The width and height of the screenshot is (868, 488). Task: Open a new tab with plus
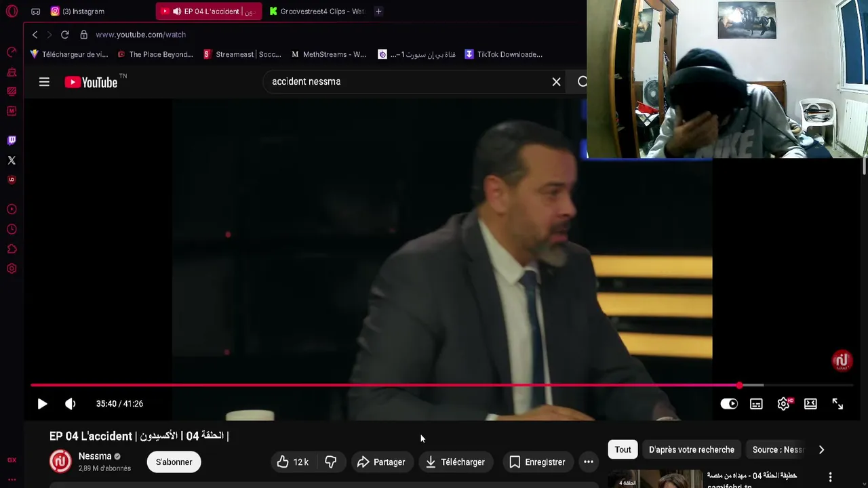click(x=378, y=12)
